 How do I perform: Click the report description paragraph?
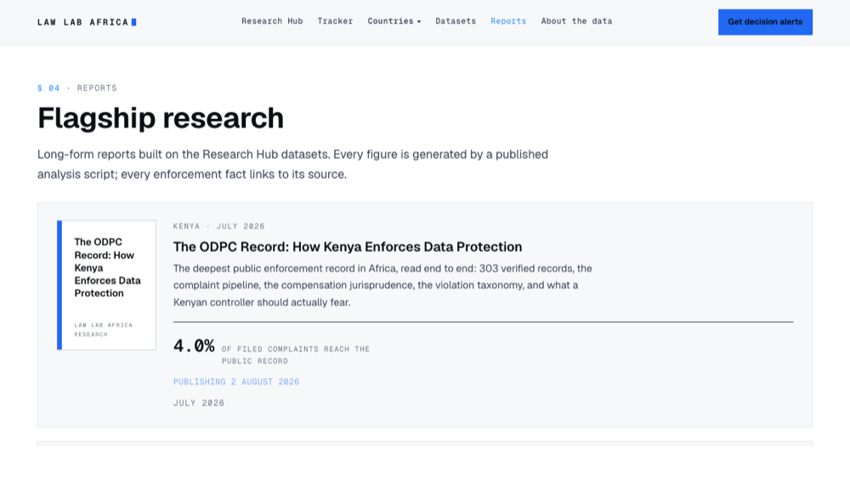point(382,285)
